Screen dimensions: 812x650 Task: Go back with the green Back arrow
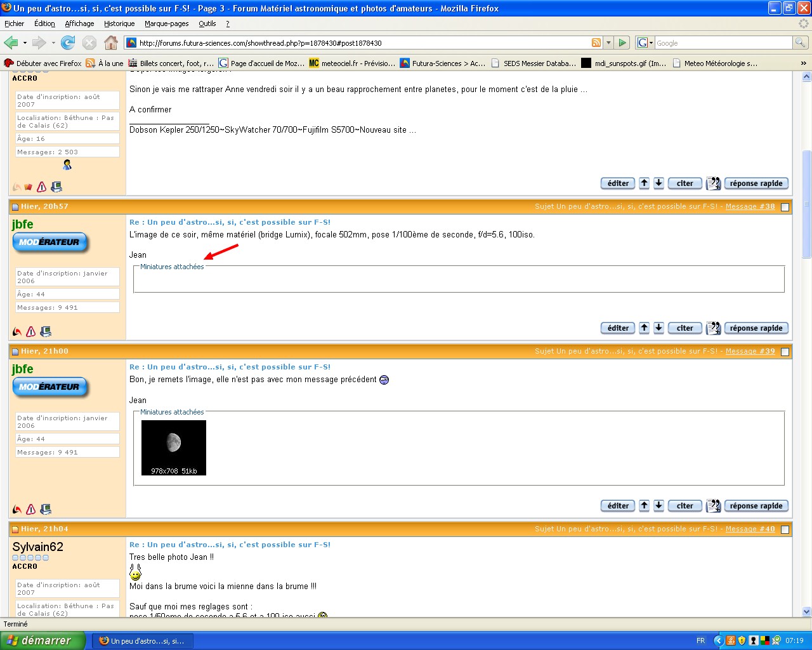coord(11,43)
